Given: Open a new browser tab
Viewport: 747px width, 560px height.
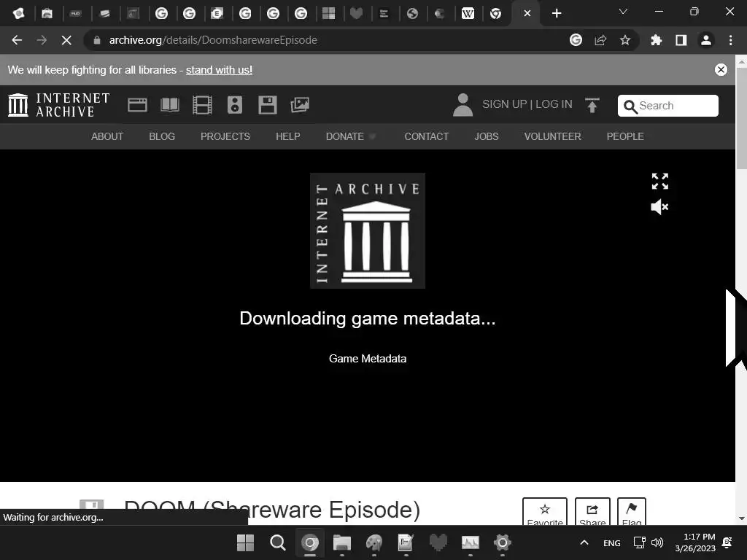Looking at the screenshot, I should (x=557, y=13).
